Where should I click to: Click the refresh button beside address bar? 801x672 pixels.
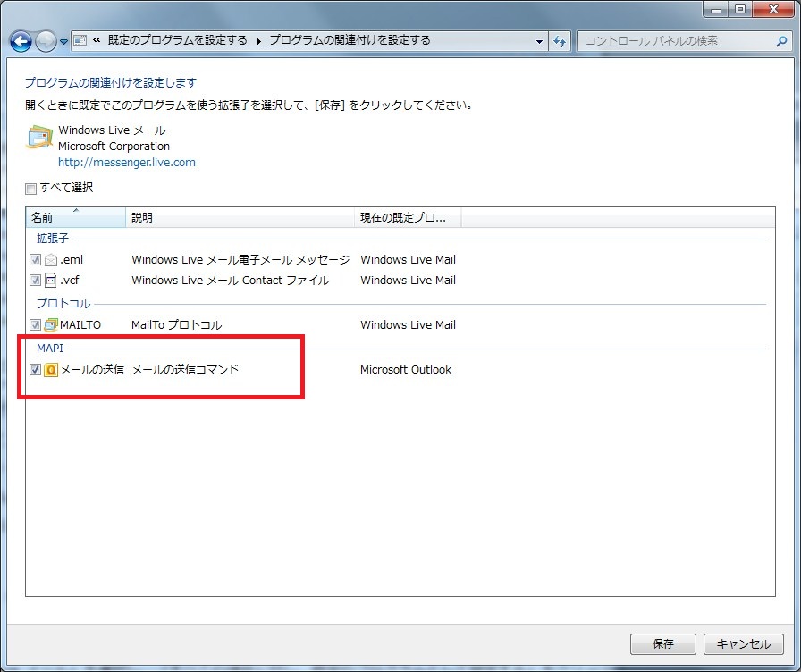(561, 41)
